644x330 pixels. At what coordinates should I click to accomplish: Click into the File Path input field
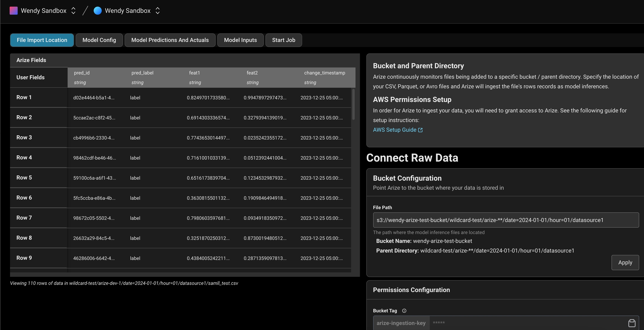pos(505,220)
